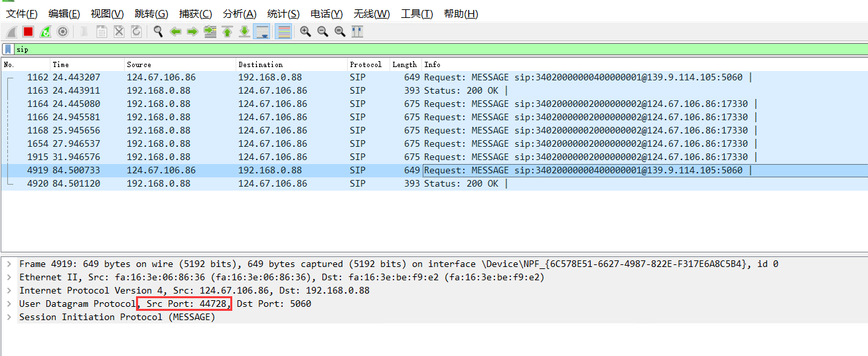Expand the Frame 4919 details row
868x356 pixels.
9,264
